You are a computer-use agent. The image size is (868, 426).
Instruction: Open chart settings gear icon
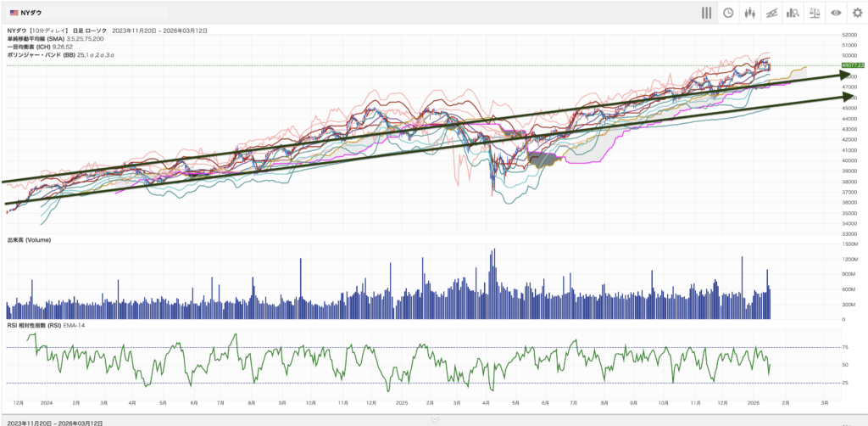(x=857, y=13)
